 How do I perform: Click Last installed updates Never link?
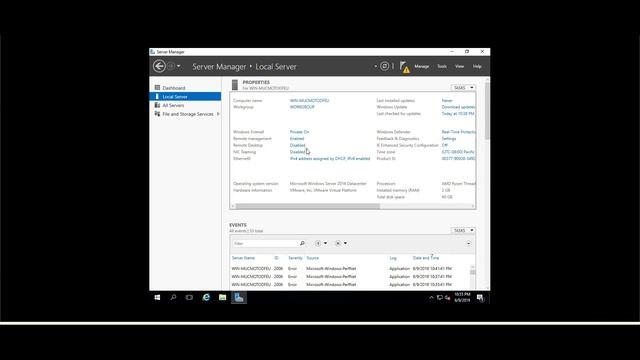coord(447,100)
